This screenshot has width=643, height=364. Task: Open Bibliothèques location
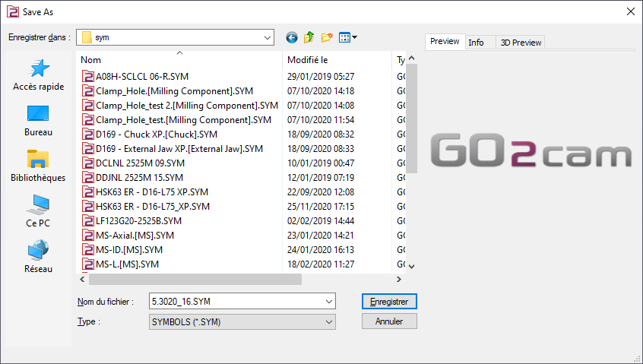39,166
